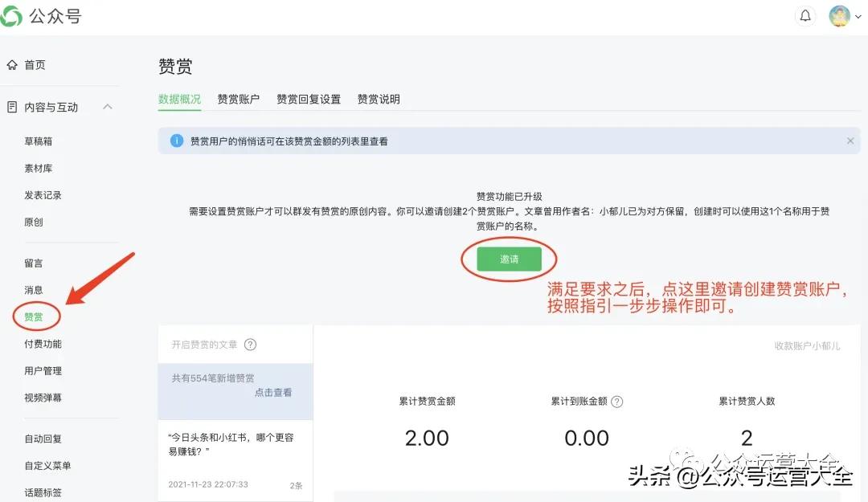Select 草稿箱 in the sidebar
Screen dimensions: 868x502
click(x=38, y=141)
